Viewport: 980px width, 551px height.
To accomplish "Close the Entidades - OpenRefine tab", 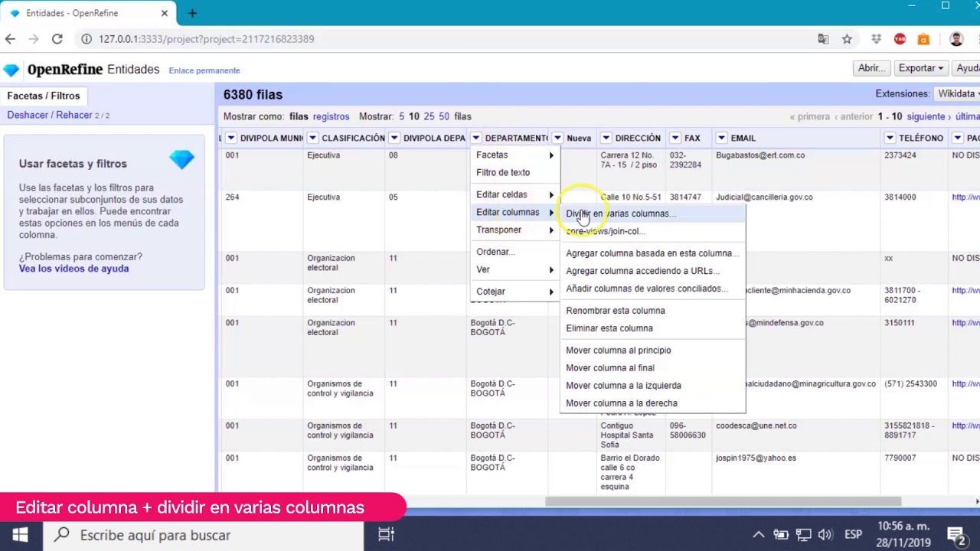I will point(164,13).
